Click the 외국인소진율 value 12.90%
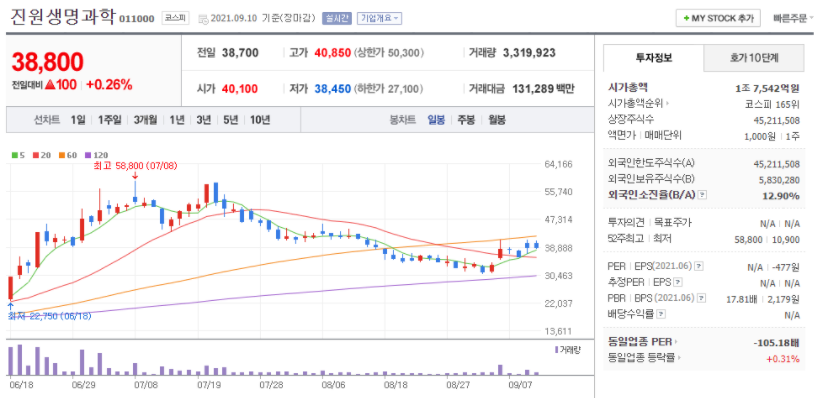 tap(781, 196)
